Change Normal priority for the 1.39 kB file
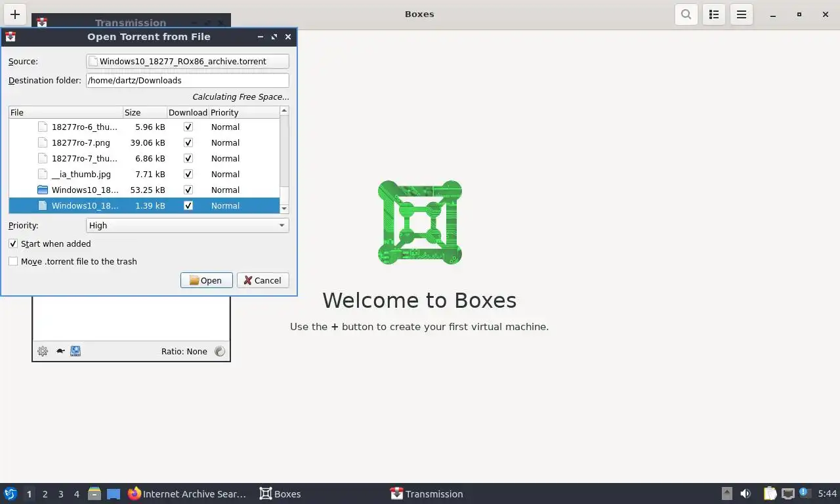 coord(225,205)
